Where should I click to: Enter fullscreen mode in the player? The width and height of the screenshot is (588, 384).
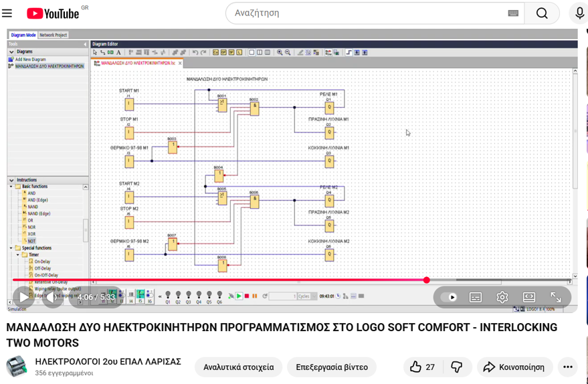click(x=555, y=297)
